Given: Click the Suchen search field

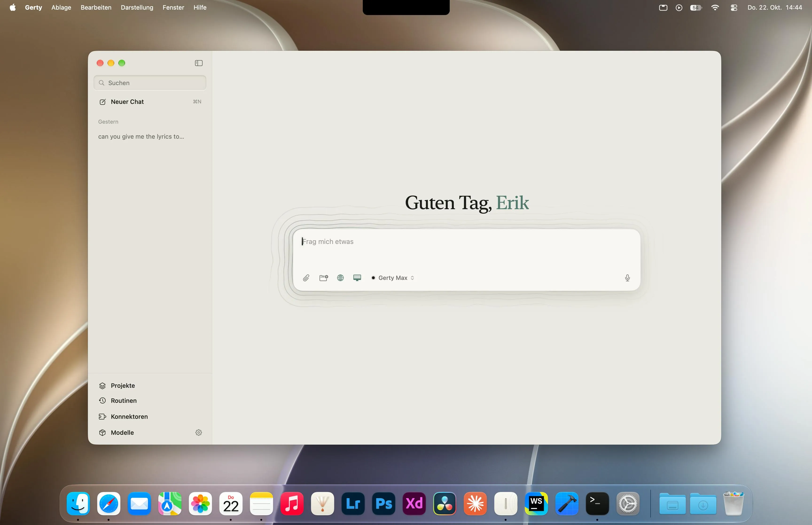Looking at the screenshot, I should click(x=150, y=83).
